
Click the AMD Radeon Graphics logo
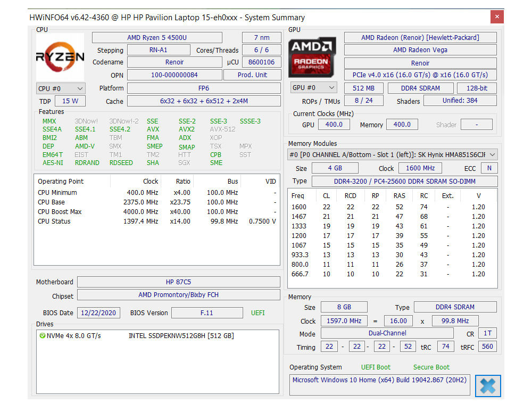(x=312, y=57)
